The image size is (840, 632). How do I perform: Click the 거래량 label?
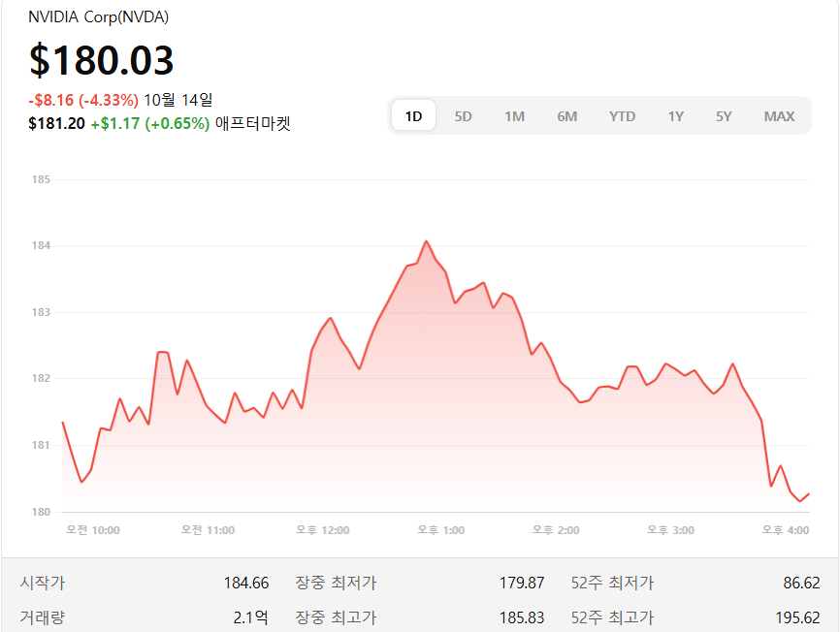[x=43, y=617]
